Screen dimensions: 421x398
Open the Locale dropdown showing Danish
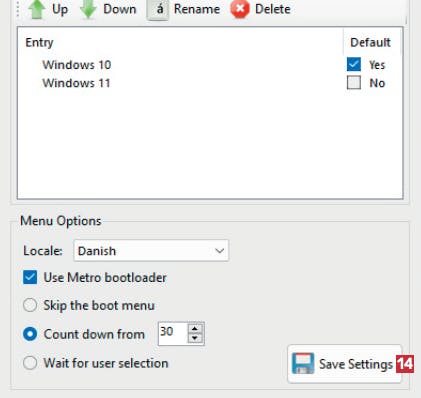point(151,250)
